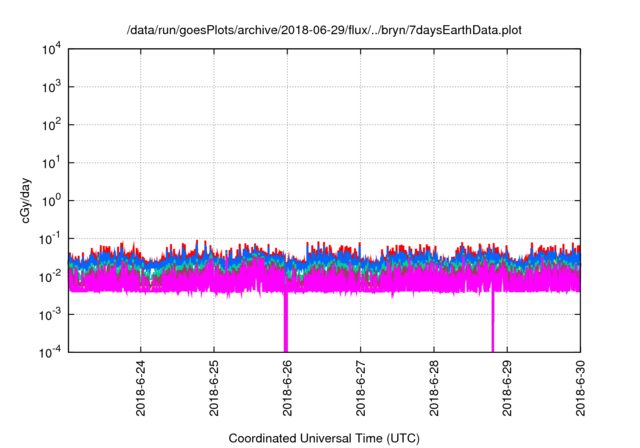Click the 2018-6-28 date tick label
Viewport: 640px width, 448px height.
pos(434,388)
